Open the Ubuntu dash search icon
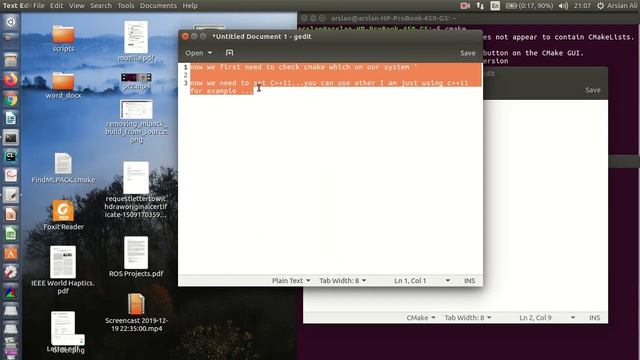The height and width of the screenshot is (360, 640). tap(11, 22)
